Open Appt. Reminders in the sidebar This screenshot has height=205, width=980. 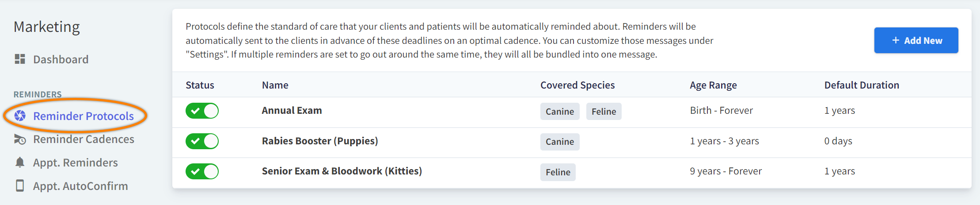click(x=75, y=162)
